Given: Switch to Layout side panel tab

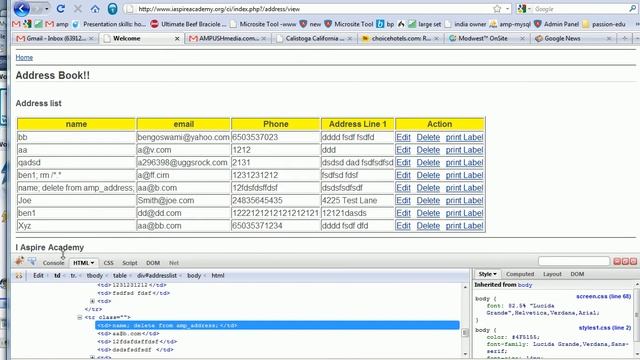Looking at the screenshot, I should click(552, 274).
